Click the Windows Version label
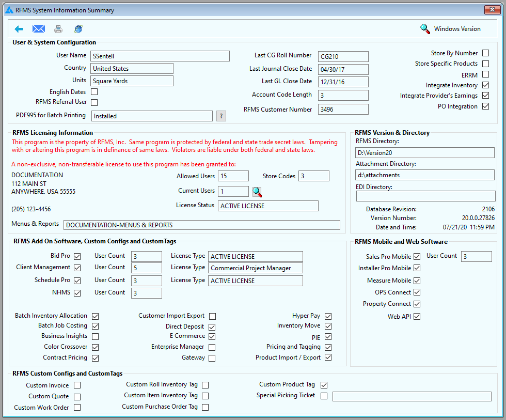Viewport: 506px width, 420px height. click(457, 29)
